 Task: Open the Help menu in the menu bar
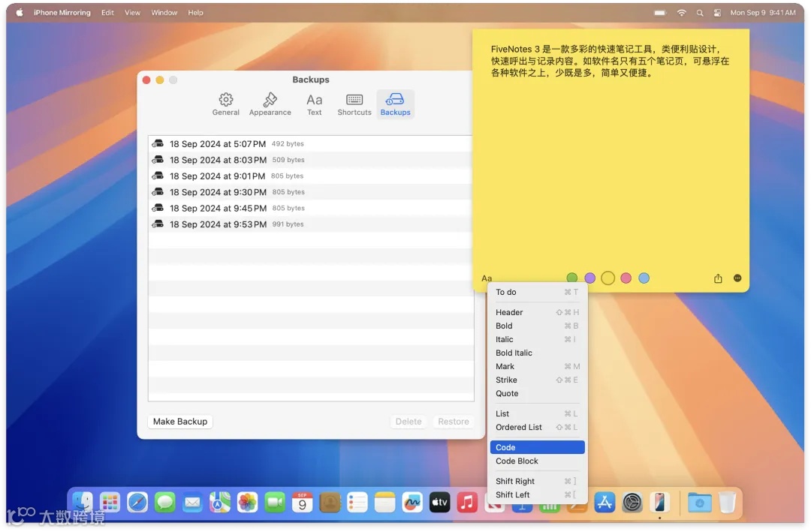(195, 13)
